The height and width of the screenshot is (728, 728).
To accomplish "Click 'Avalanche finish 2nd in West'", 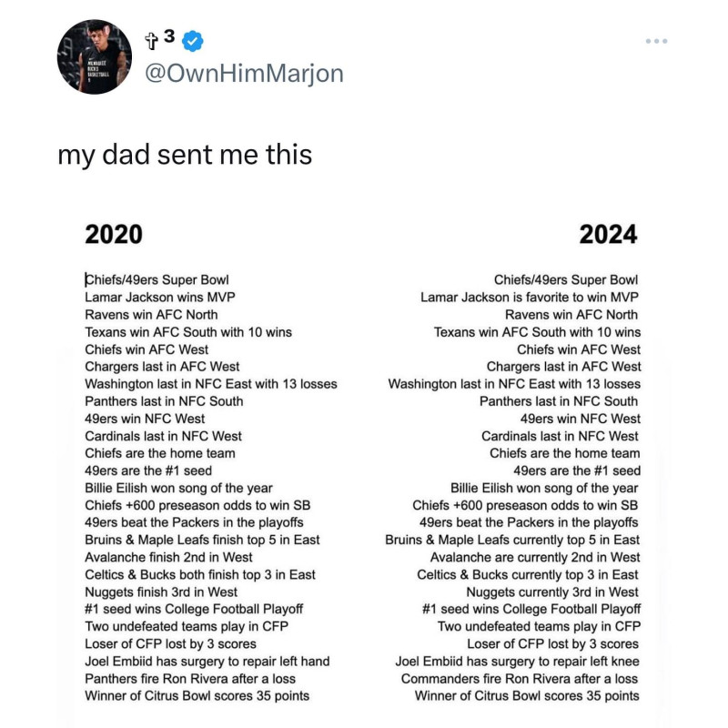I will [x=168, y=557].
